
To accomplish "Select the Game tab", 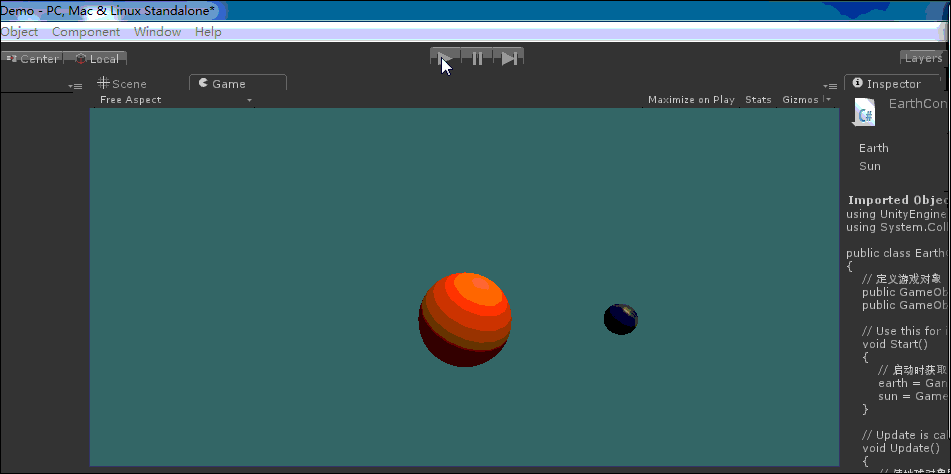I will click(237, 84).
